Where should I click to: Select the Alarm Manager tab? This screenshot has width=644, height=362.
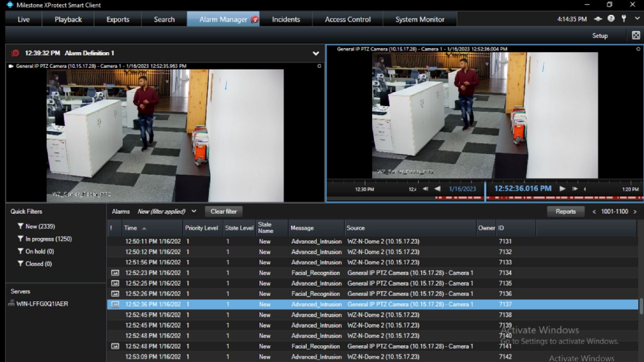(x=223, y=19)
